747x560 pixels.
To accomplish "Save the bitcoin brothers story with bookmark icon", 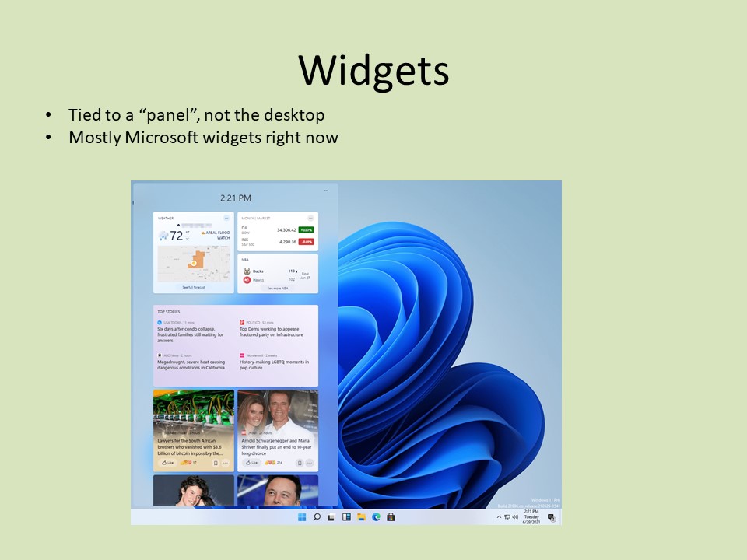I will click(216, 463).
